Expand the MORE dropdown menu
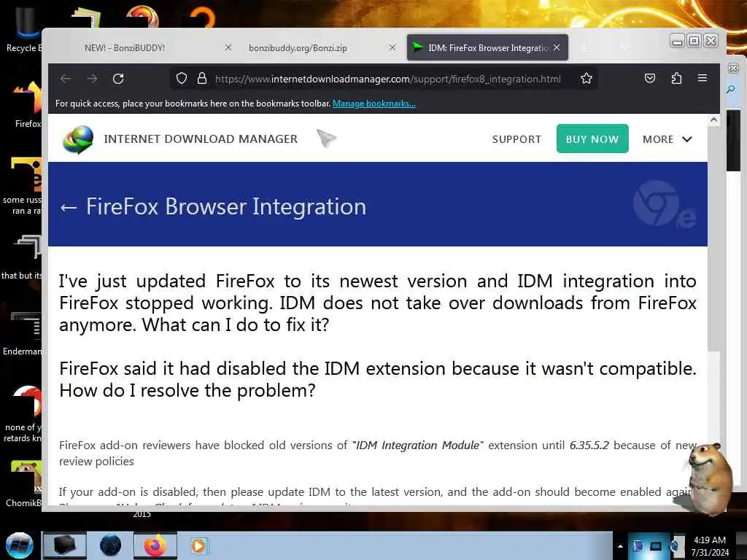747x560 pixels. point(667,139)
